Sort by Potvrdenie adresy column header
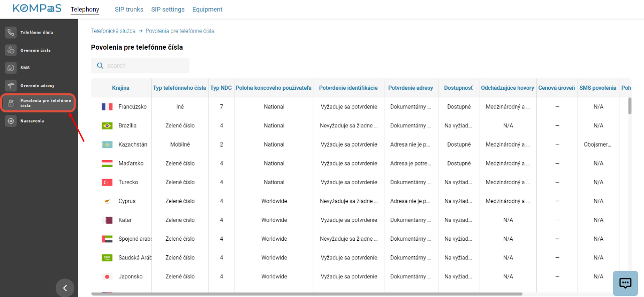The height and width of the screenshot is (297, 644). click(x=410, y=88)
